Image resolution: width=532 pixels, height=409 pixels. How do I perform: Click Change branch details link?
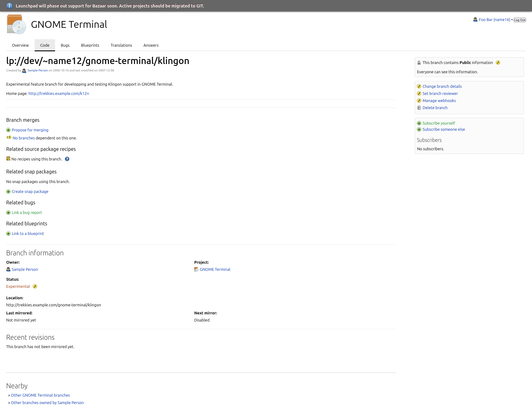coord(442,87)
